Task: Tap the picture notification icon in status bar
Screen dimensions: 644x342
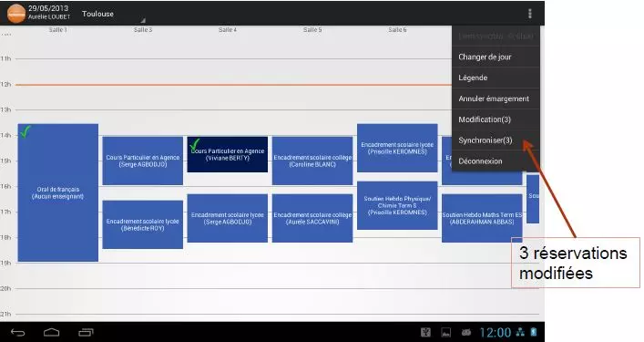Action: click(x=445, y=332)
